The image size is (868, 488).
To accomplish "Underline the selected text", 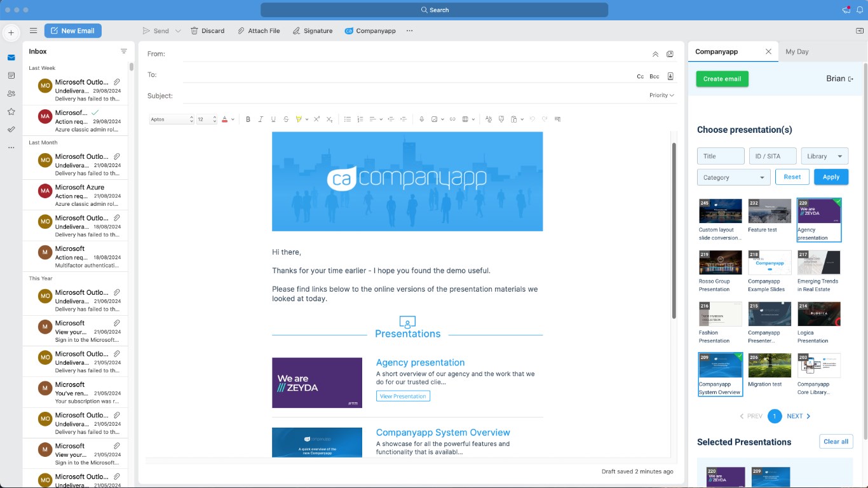I will point(273,119).
